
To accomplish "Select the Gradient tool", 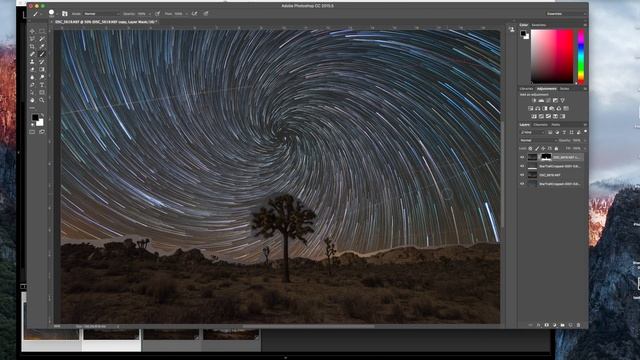I will (42, 70).
